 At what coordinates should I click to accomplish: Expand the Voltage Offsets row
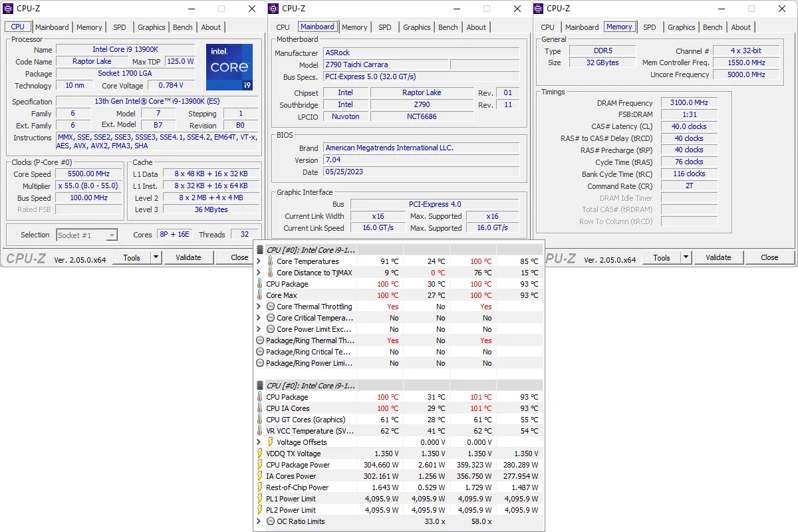click(x=259, y=442)
